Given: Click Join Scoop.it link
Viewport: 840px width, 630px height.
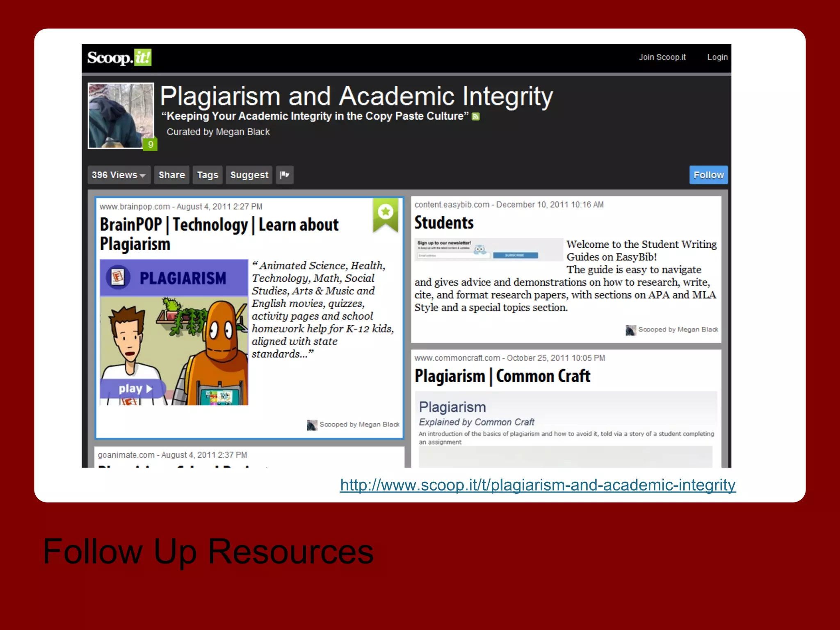Looking at the screenshot, I should tap(662, 57).
